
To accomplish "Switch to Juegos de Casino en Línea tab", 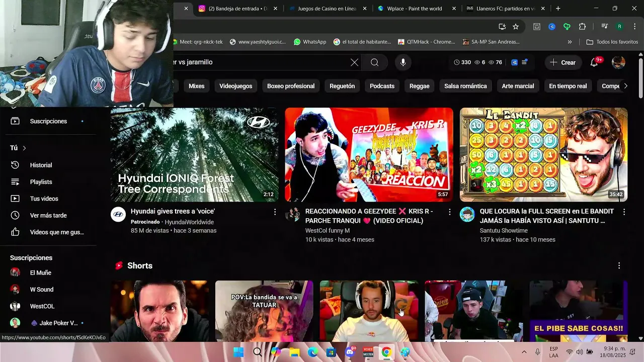I will tap(327, 9).
